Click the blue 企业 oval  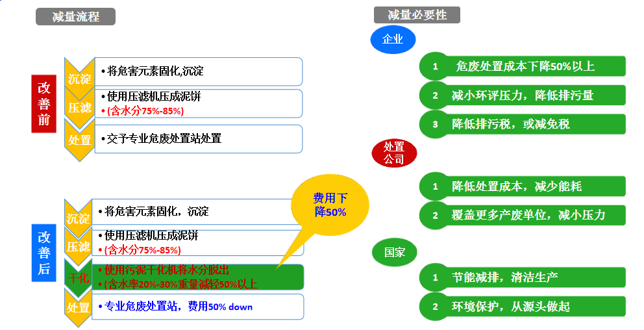pyautogui.click(x=393, y=40)
